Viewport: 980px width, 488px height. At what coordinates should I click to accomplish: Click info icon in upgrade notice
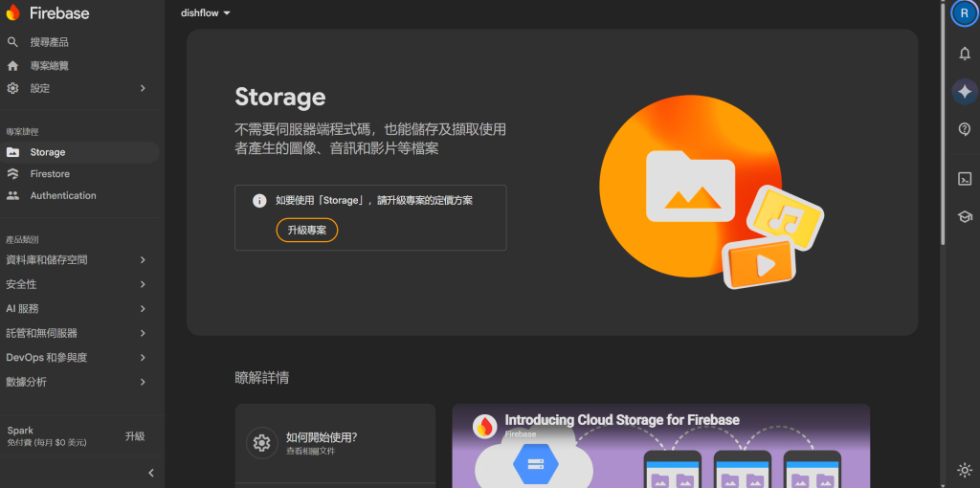pyautogui.click(x=259, y=201)
